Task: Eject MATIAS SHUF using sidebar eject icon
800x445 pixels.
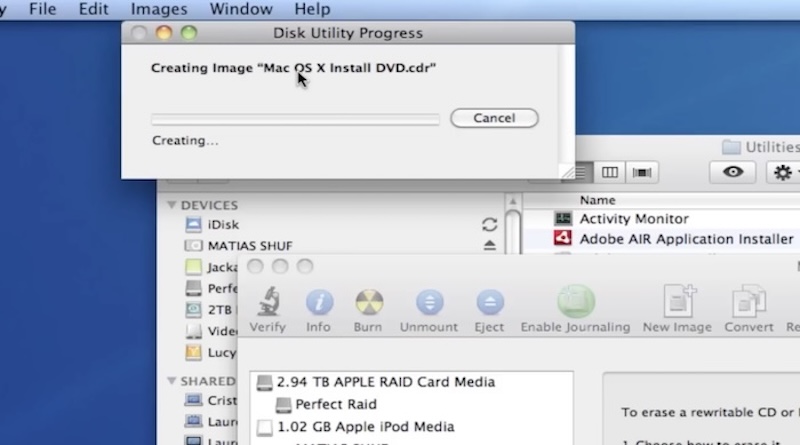Action: click(489, 245)
